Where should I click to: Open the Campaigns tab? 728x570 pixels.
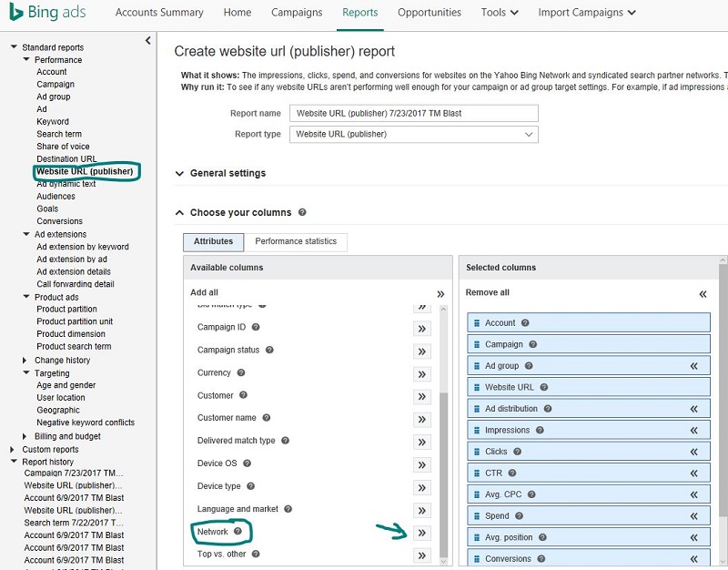[297, 13]
